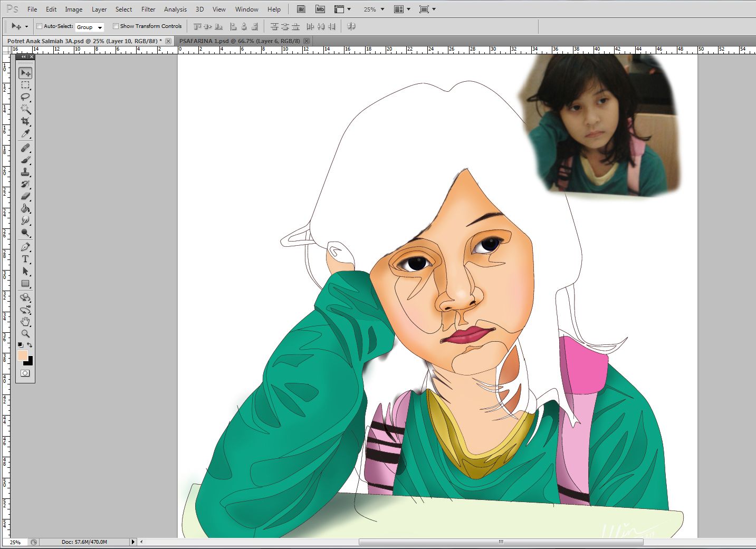The width and height of the screenshot is (756, 549).
Task: Select the Rectangle shape tool
Action: [x=25, y=283]
